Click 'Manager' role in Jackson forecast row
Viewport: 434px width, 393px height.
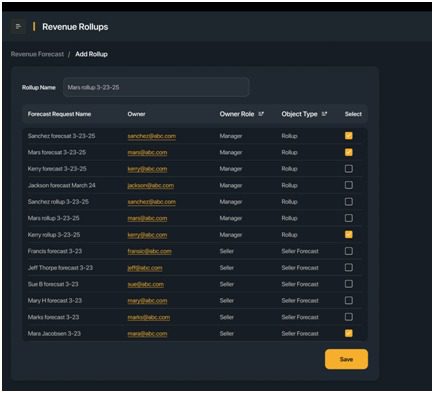pyautogui.click(x=231, y=185)
